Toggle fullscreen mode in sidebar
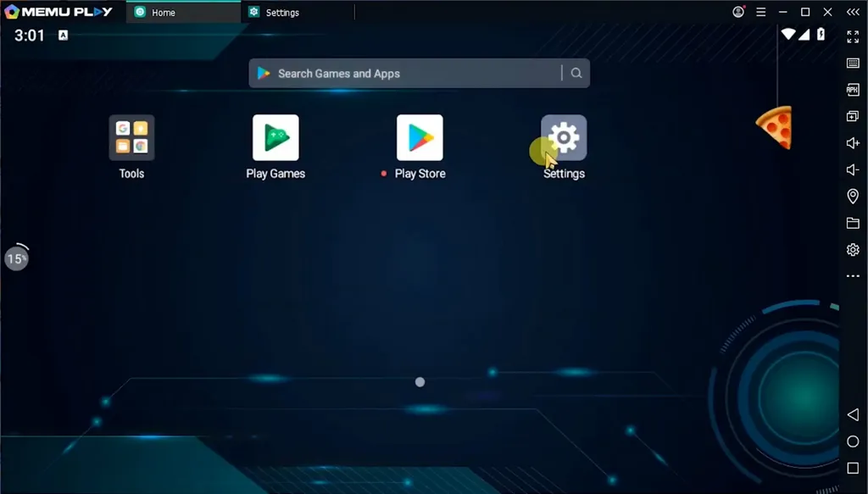This screenshot has height=494, width=868. [853, 36]
